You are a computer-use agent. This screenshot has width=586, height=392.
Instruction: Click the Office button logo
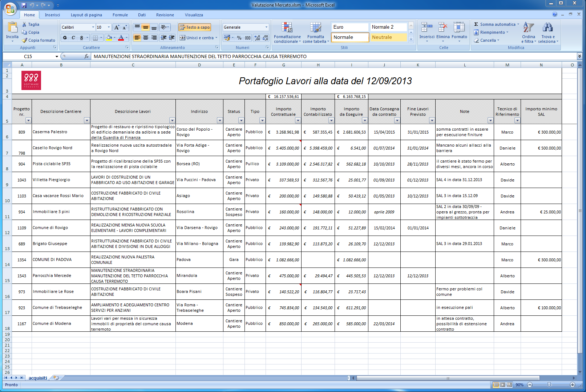(x=10, y=9)
